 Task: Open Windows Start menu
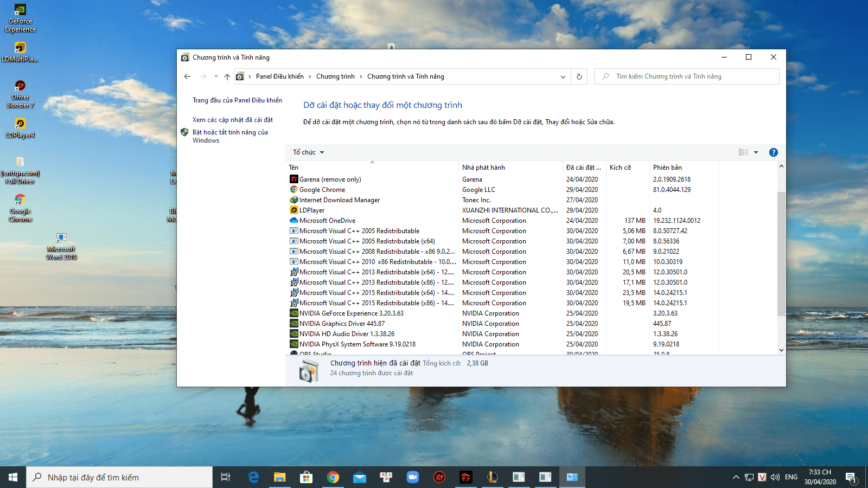click(x=13, y=477)
